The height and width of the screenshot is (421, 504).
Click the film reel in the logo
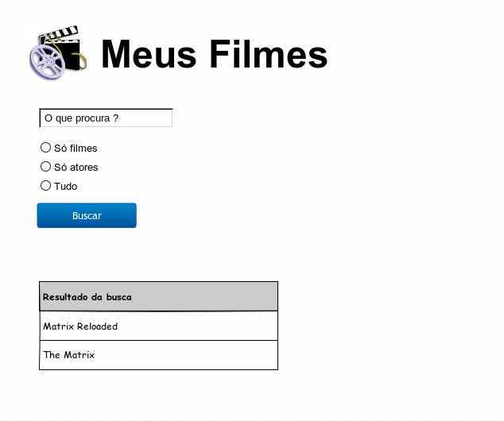pos(47,60)
